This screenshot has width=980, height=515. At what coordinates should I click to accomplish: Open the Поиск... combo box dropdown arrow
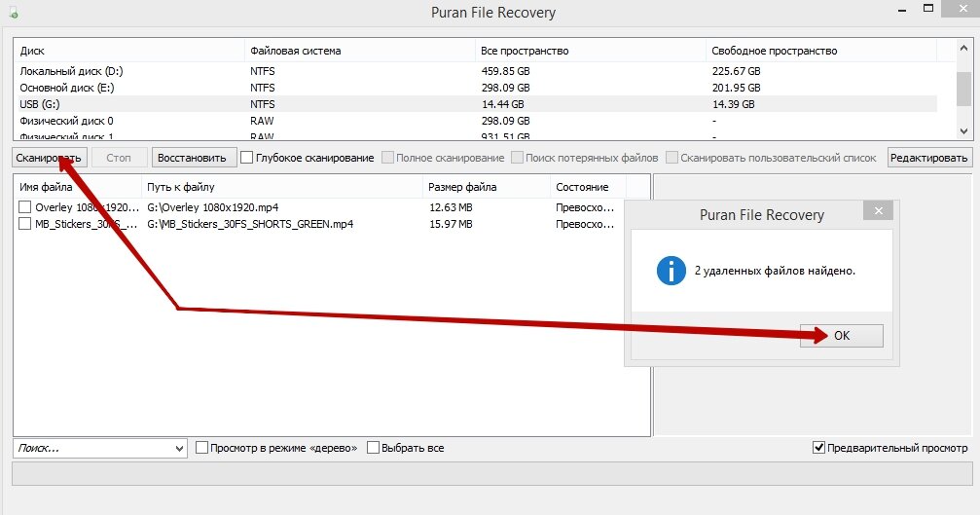179,448
